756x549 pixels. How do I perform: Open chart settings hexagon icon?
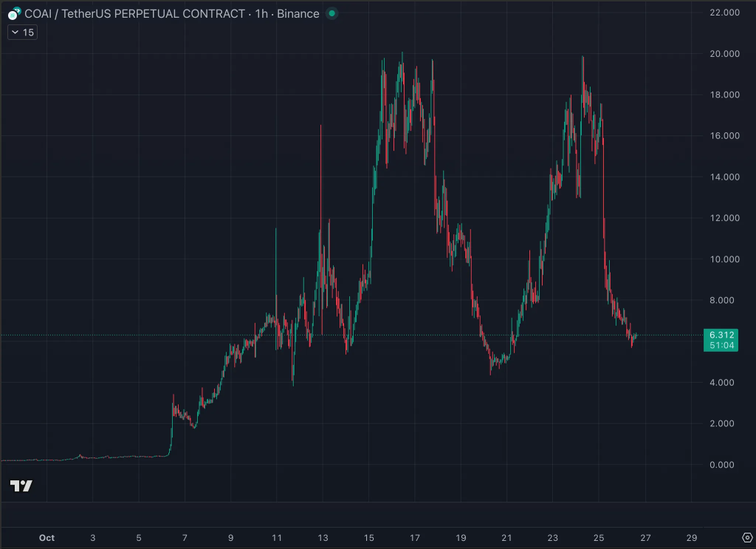pos(746,538)
